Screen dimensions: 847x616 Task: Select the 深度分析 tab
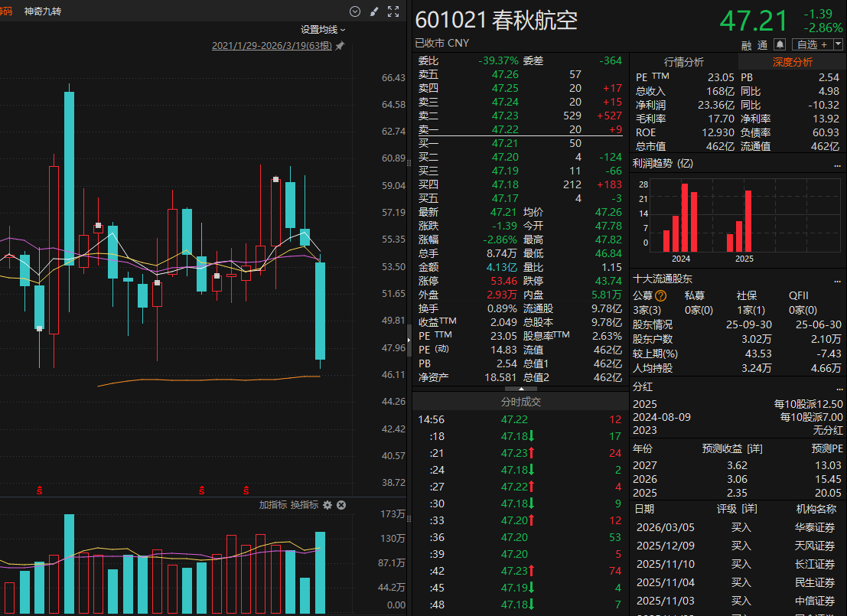coord(792,62)
